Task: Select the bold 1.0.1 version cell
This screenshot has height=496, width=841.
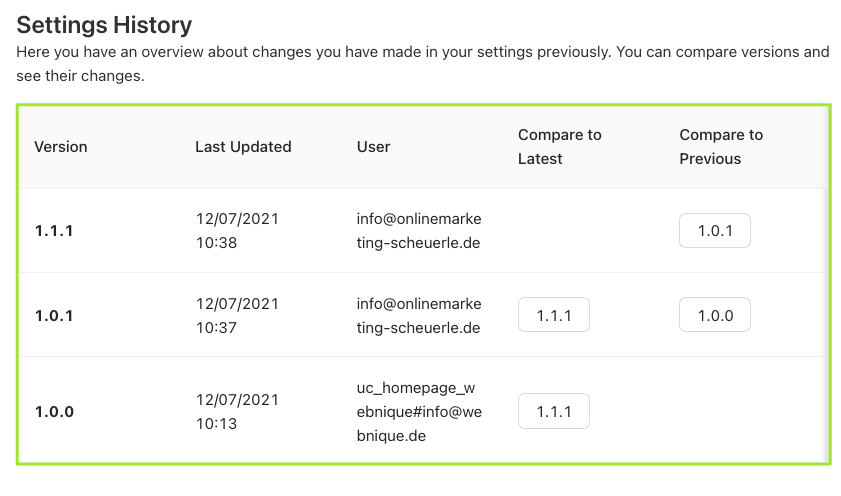Action: tap(54, 315)
